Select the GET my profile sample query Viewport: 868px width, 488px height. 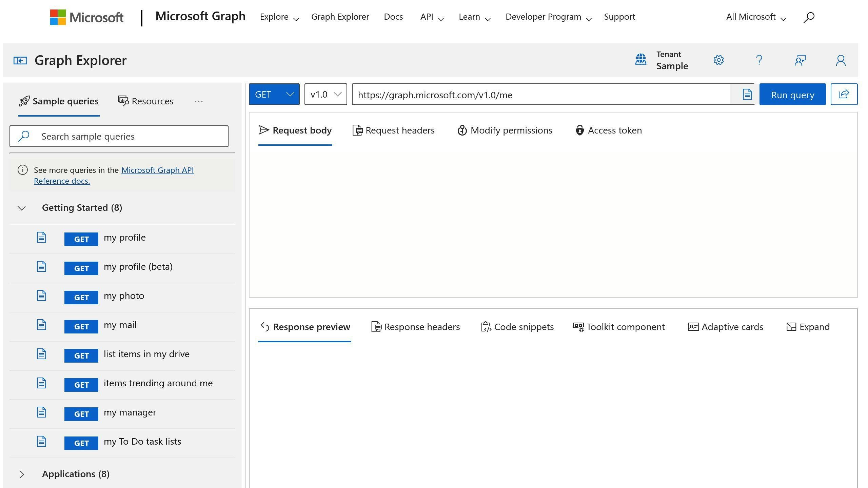click(122, 239)
